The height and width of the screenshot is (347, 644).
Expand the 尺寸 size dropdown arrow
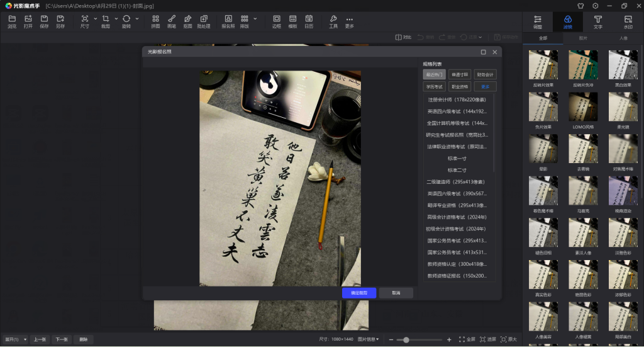[x=96, y=19]
